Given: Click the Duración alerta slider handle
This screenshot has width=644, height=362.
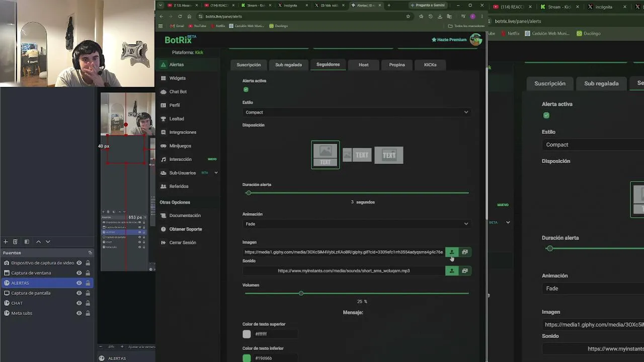Looking at the screenshot, I should 249,193.
